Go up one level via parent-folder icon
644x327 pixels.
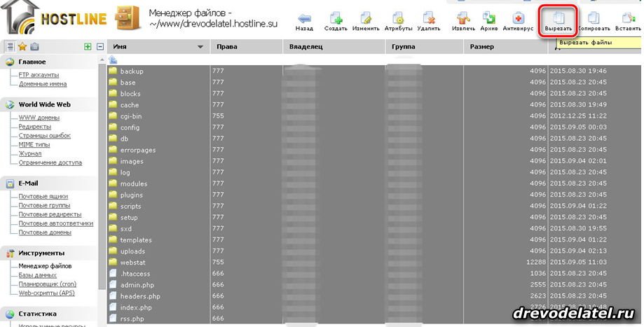(x=113, y=60)
